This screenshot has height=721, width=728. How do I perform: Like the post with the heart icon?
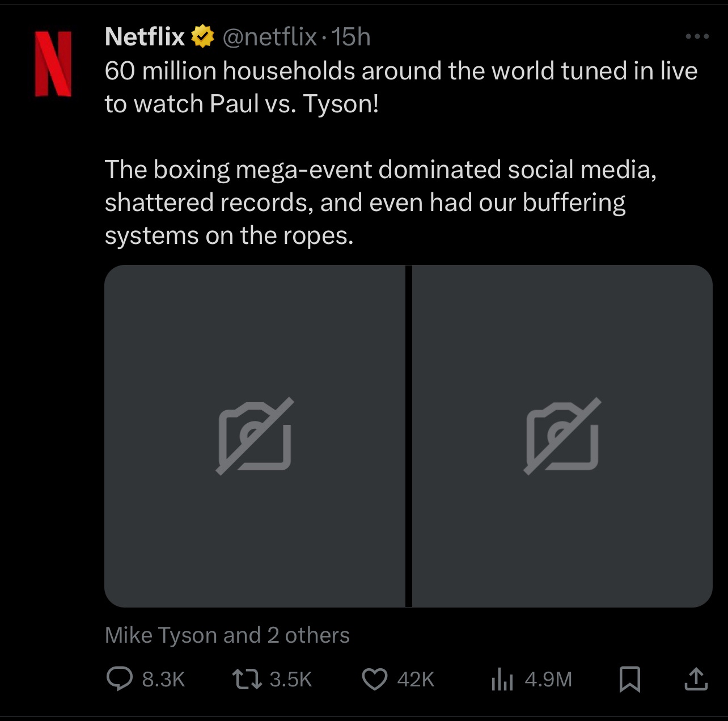tap(374, 679)
